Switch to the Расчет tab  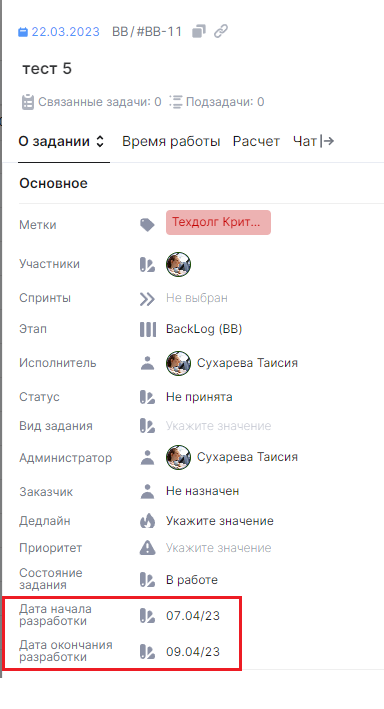(256, 142)
